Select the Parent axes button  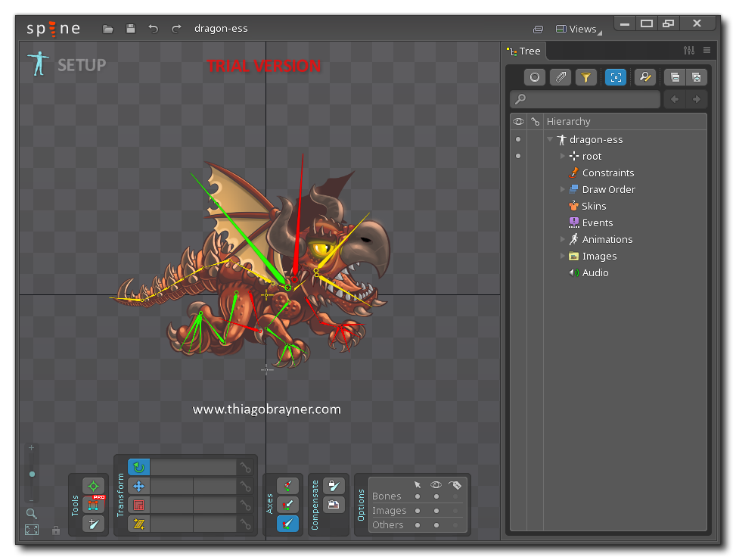click(x=287, y=505)
